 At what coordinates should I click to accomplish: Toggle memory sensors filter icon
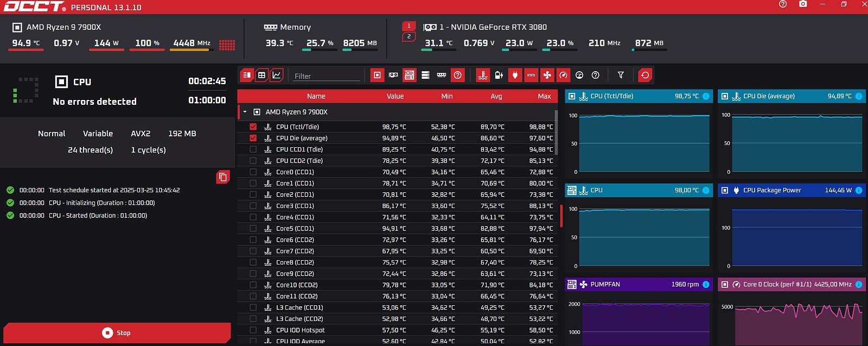point(442,75)
